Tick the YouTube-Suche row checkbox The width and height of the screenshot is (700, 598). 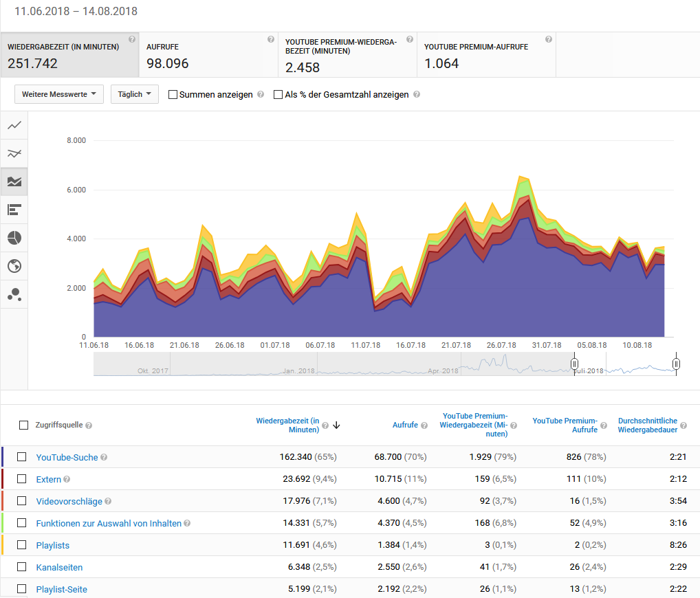tap(22, 457)
